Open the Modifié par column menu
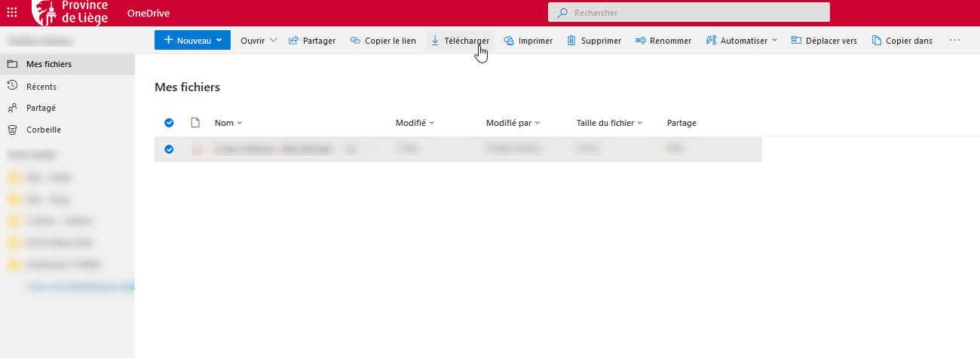Viewport: 980px width, 358px height. [513, 123]
